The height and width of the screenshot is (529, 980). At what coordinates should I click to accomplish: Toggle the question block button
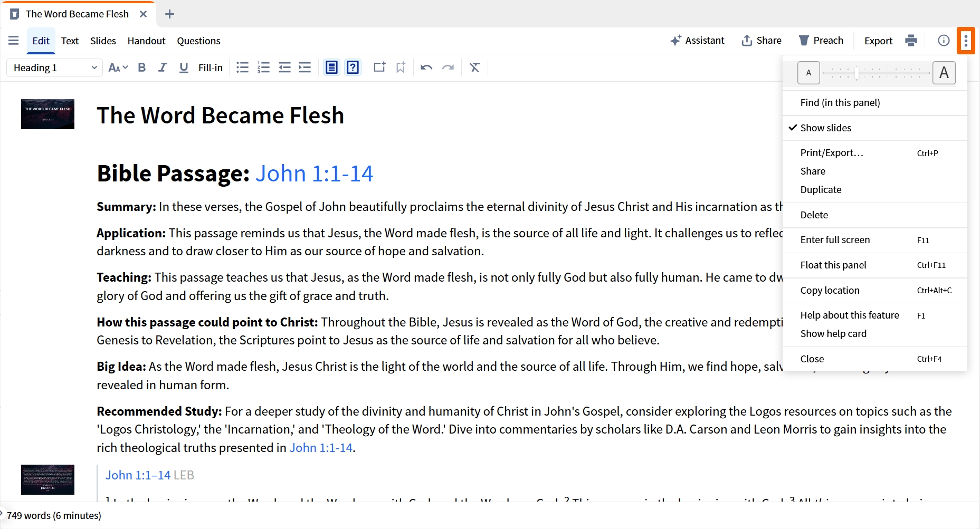[x=353, y=68]
